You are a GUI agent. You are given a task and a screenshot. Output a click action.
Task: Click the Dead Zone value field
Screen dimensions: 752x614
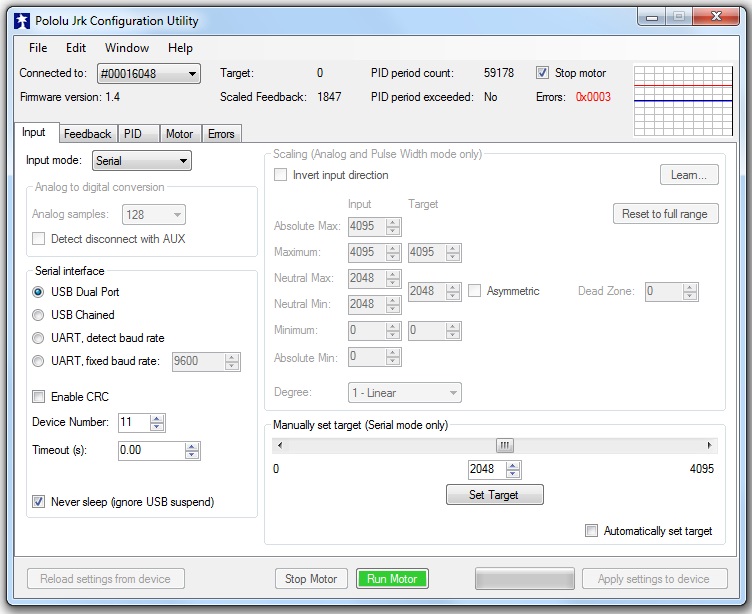(x=663, y=291)
